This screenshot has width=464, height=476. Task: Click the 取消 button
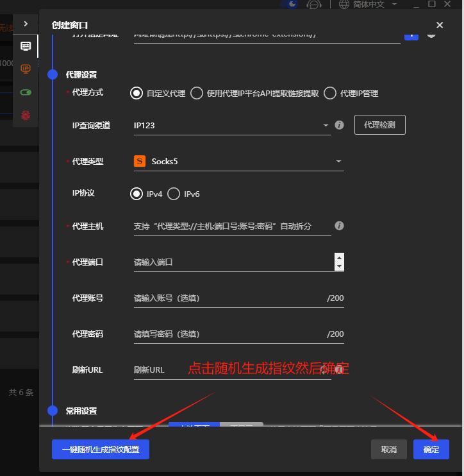[389, 449]
